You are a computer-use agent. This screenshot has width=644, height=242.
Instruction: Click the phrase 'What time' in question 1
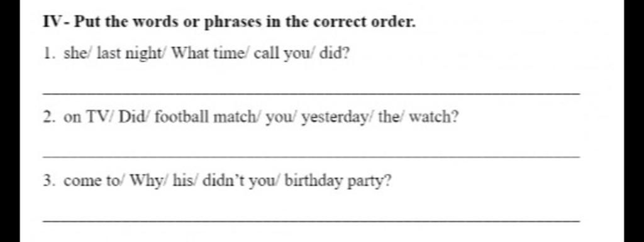(x=207, y=53)
